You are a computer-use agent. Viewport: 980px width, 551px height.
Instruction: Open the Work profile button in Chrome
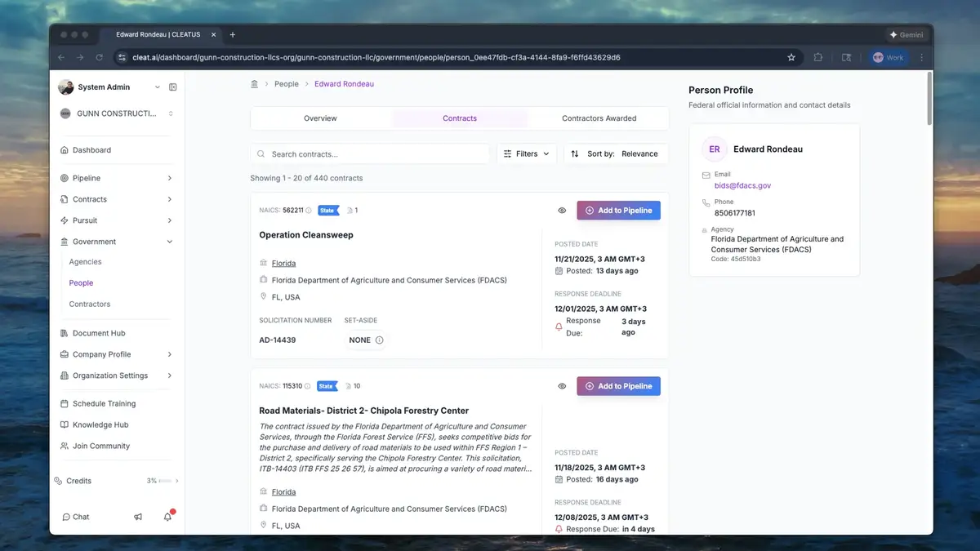[x=888, y=58]
